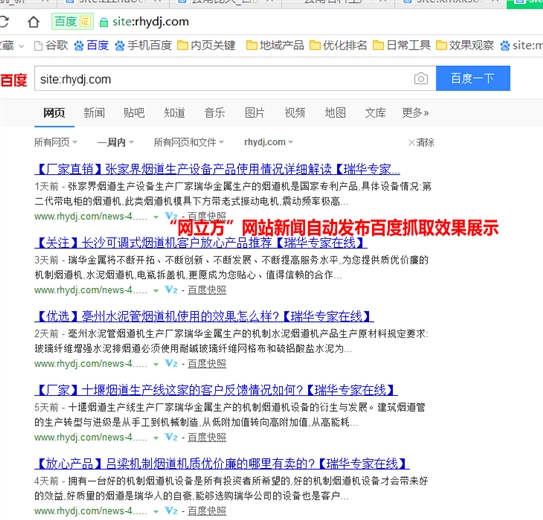This screenshot has height=520, width=543.
Task: Open the 张家界烟道生产设备 result link
Action: (x=217, y=169)
